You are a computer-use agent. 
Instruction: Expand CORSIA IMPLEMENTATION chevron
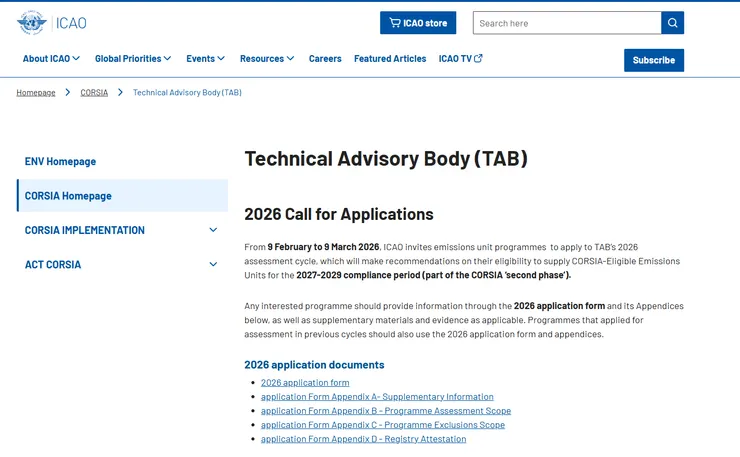pyautogui.click(x=213, y=230)
